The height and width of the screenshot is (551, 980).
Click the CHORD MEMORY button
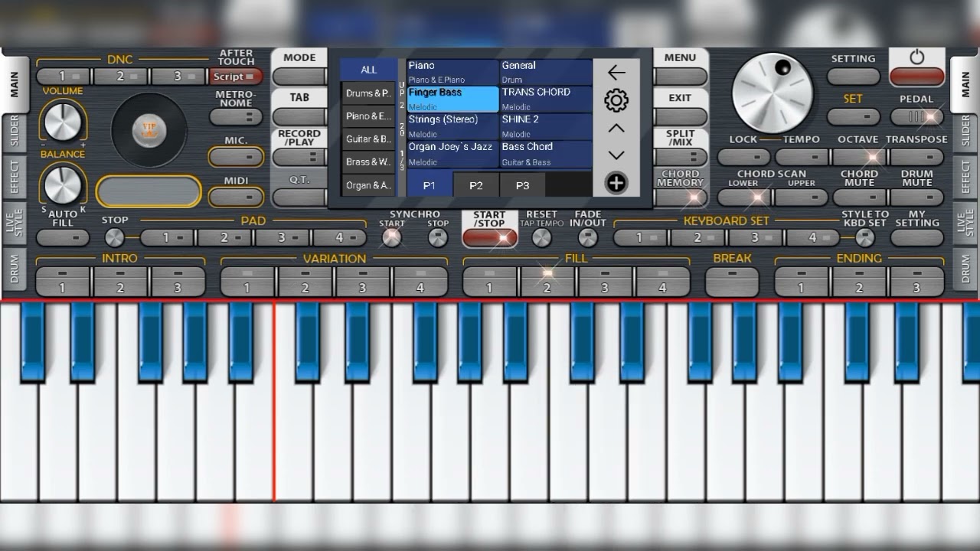click(x=680, y=197)
